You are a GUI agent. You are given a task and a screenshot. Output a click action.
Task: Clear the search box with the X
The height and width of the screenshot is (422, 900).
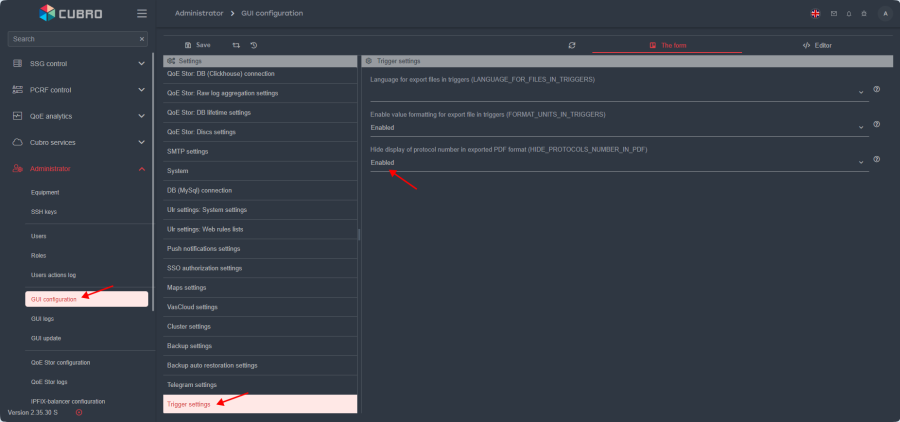click(x=142, y=39)
